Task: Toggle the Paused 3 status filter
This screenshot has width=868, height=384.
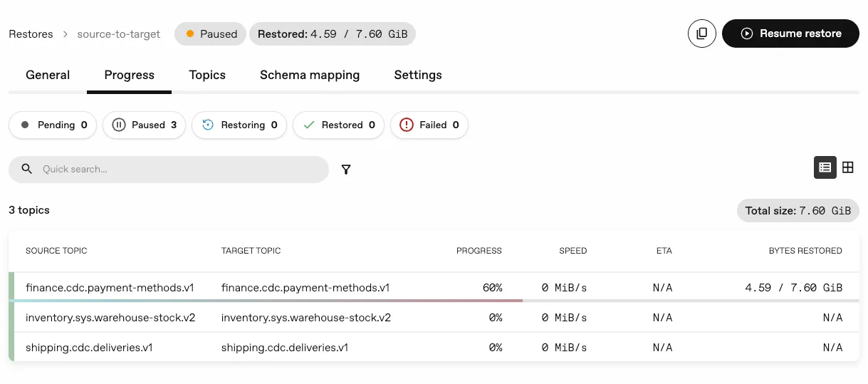Action: coord(144,125)
